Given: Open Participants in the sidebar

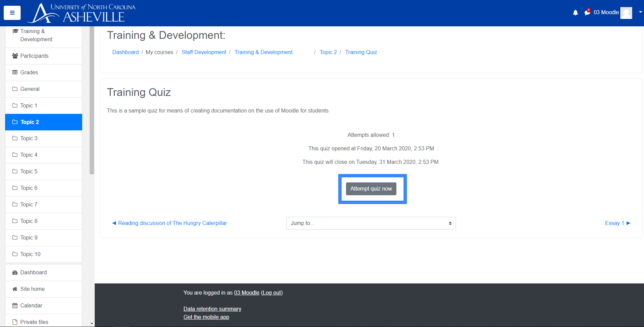Looking at the screenshot, I should [34, 56].
